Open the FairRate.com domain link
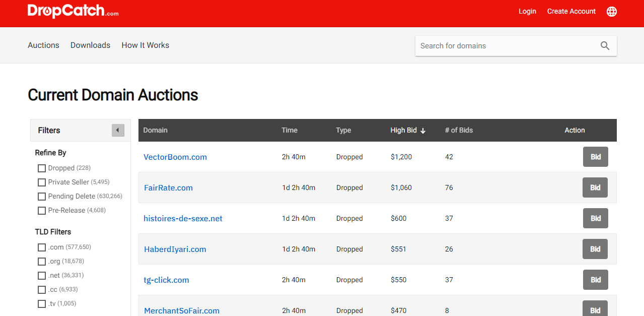 (x=168, y=188)
